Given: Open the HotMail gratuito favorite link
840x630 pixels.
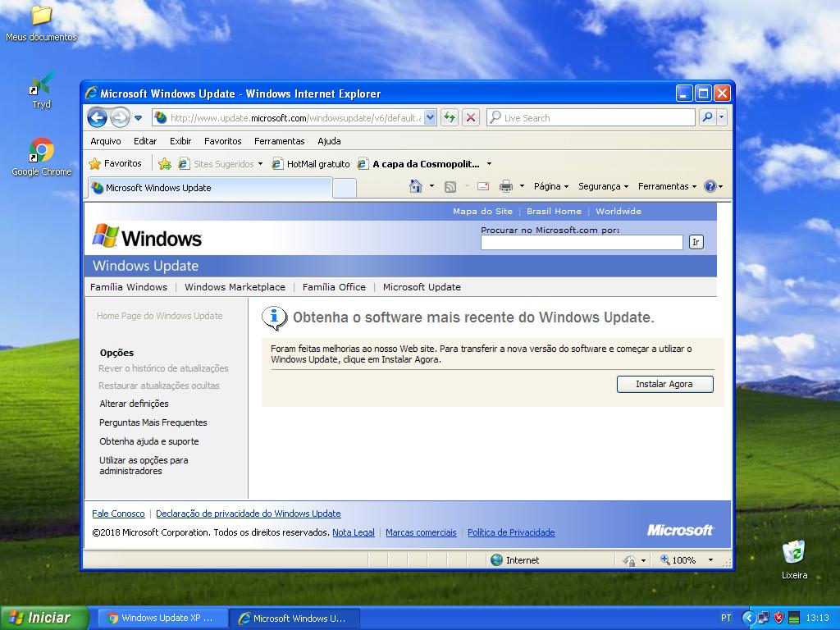Looking at the screenshot, I should 311,164.
